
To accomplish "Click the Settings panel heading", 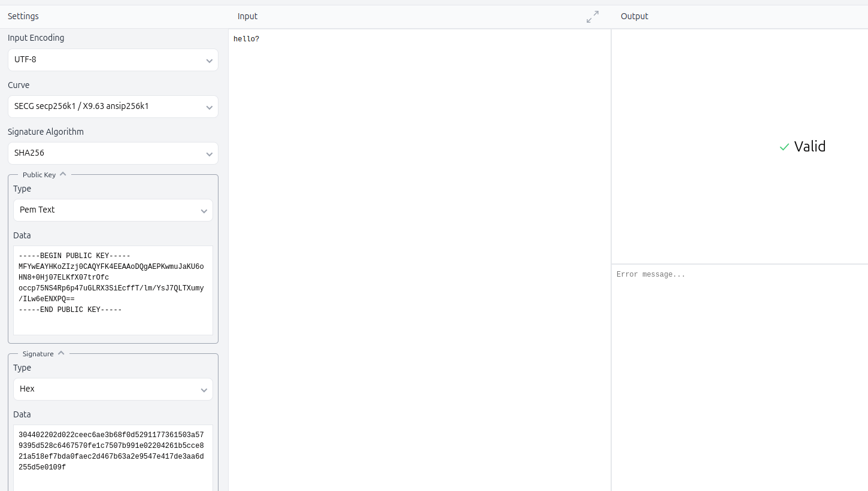I will click(23, 16).
